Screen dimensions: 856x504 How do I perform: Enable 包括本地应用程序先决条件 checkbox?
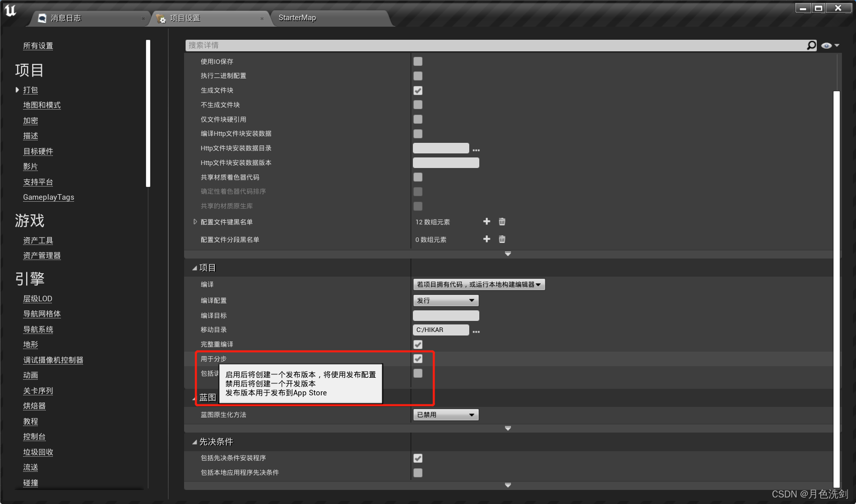point(418,473)
